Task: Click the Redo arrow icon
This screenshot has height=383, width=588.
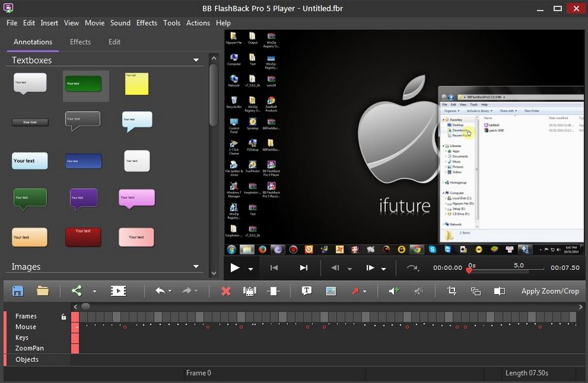Action: (186, 291)
